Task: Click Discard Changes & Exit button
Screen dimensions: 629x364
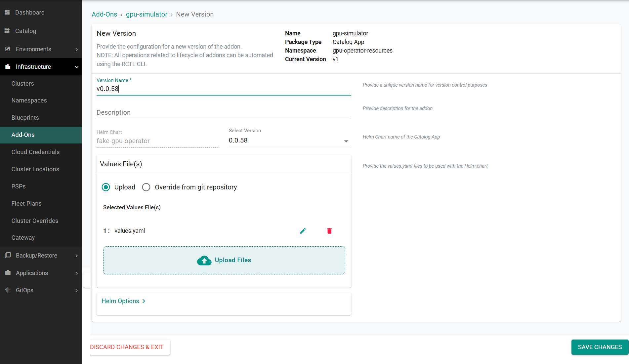Action: point(130,347)
